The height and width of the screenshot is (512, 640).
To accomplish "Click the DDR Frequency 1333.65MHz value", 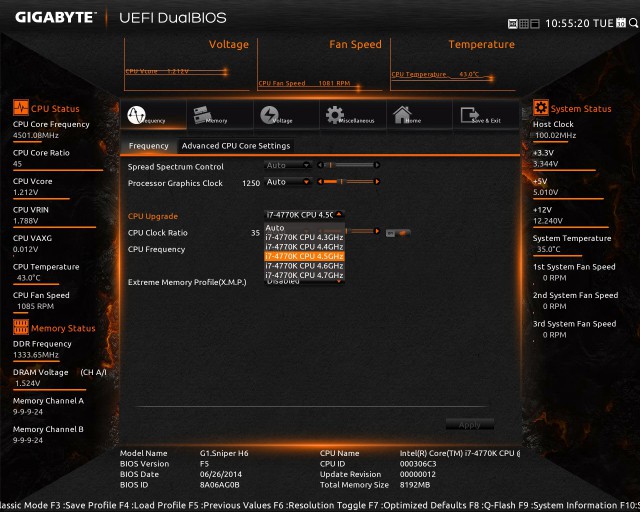I will tap(36, 355).
